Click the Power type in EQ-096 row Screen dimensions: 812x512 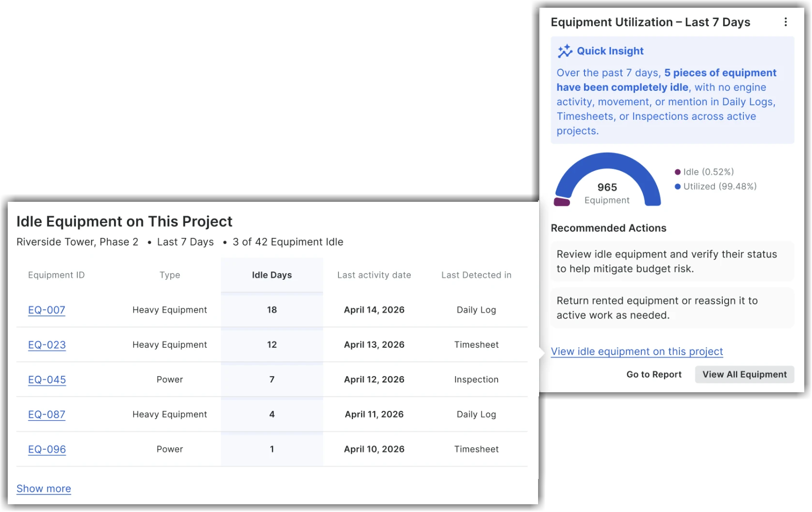(x=170, y=449)
